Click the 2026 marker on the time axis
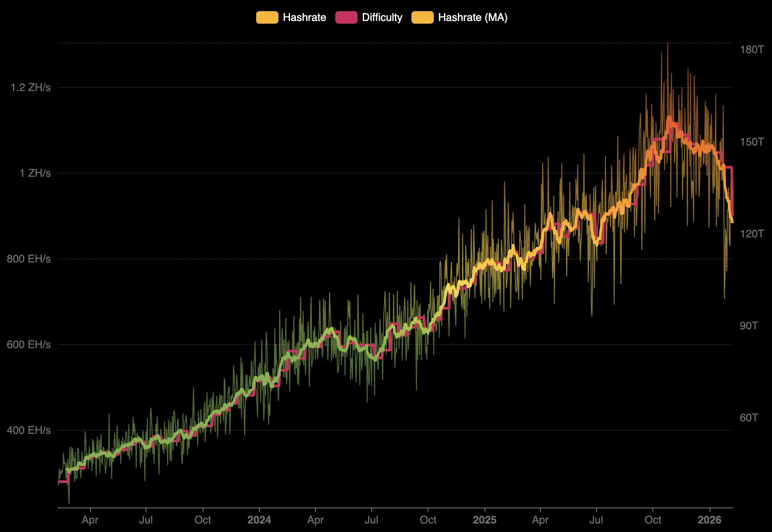Screen dimensions: 772x532 coord(710,520)
